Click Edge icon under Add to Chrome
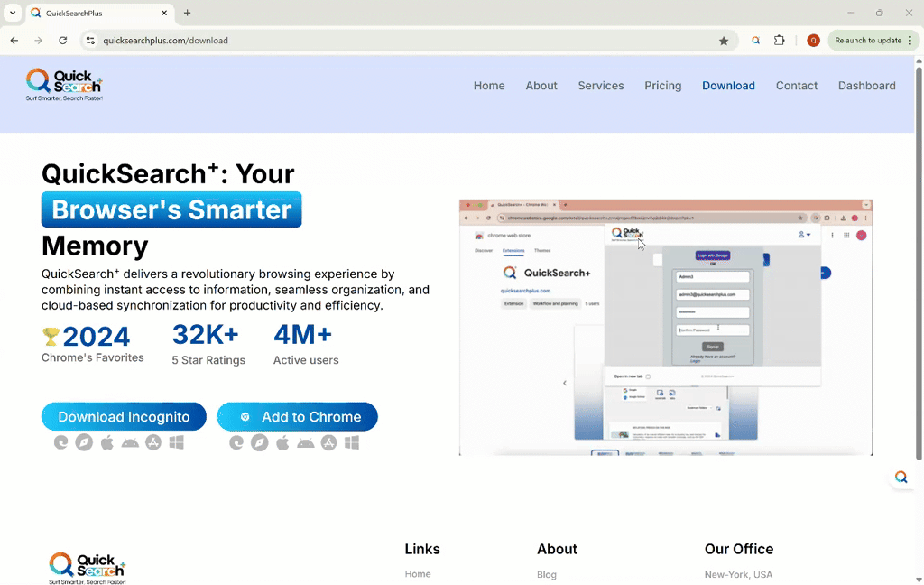 [x=236, y=442]
